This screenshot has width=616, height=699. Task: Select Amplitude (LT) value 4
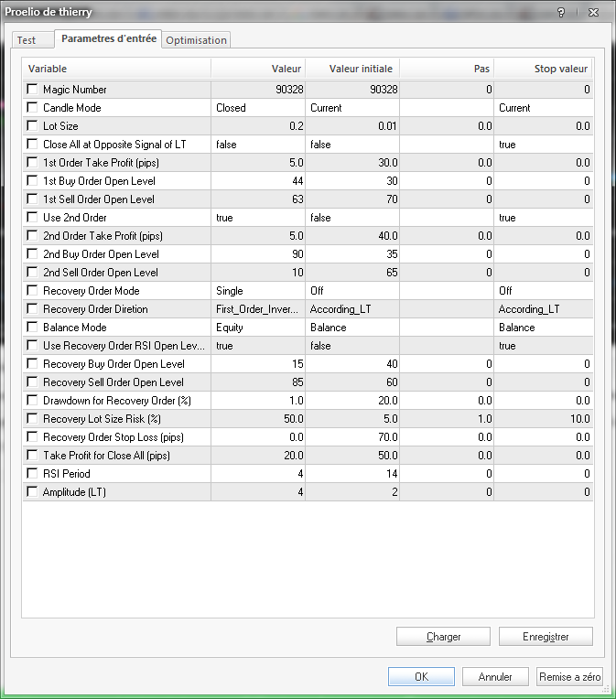[x=258, y=491]
